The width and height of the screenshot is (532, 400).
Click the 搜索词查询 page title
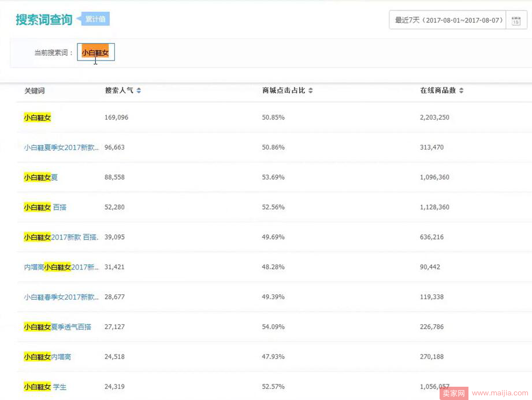(x=44, y=20)
